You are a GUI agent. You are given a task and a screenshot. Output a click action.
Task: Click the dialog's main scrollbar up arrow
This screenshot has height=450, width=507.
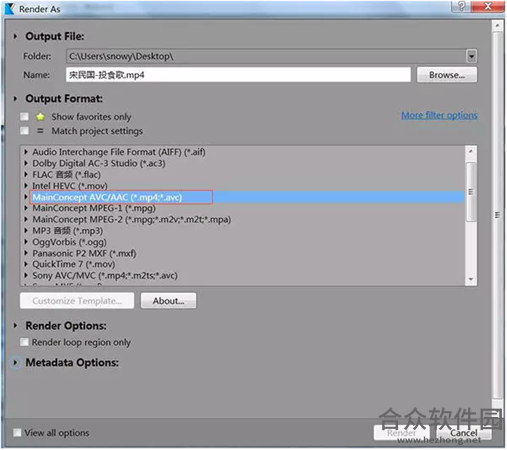pos(497,26)
